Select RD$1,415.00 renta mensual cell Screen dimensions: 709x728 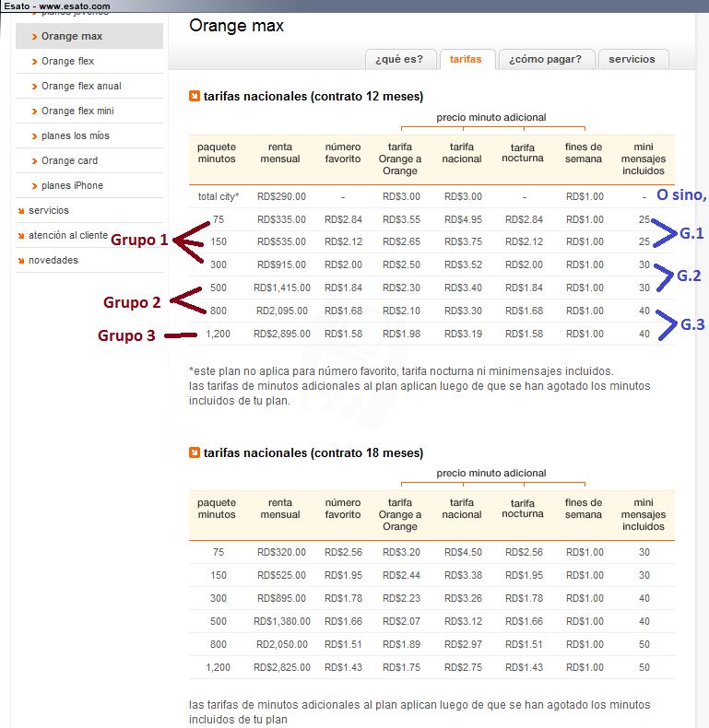point(282,288)
